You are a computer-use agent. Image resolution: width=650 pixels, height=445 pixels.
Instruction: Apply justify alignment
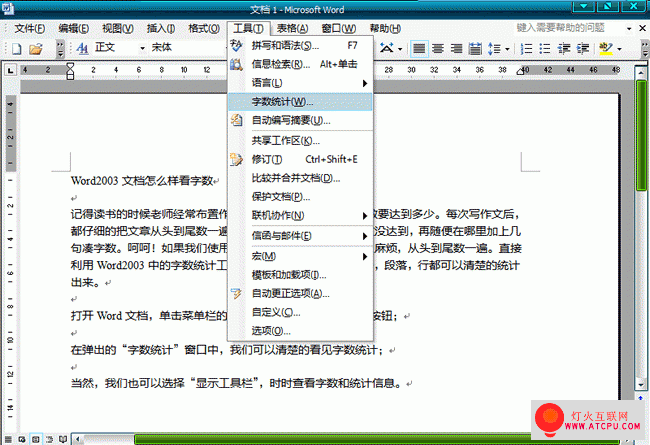point(419,49)
